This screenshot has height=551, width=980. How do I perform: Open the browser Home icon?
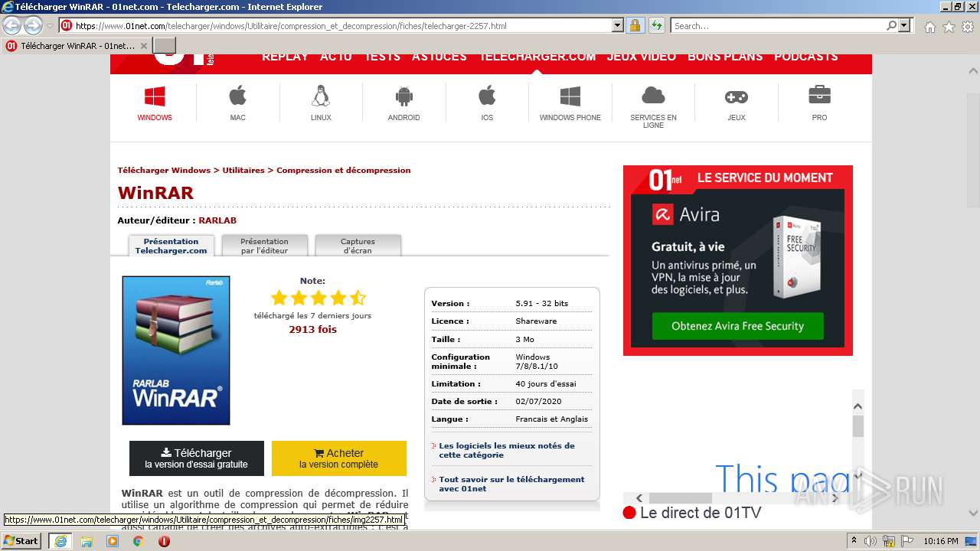[x=929, y=27]
